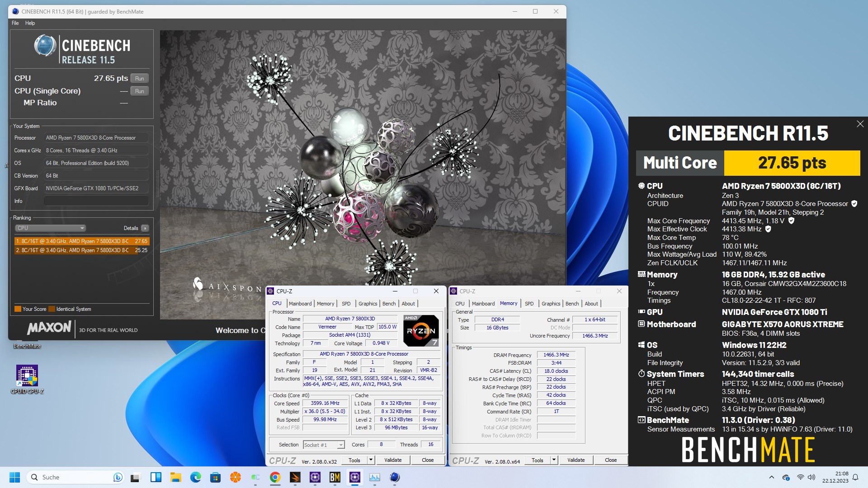Viewport: 868px width, 488px height.
Task: Show hidden system tray icons
Action: [x=772, y=477]
